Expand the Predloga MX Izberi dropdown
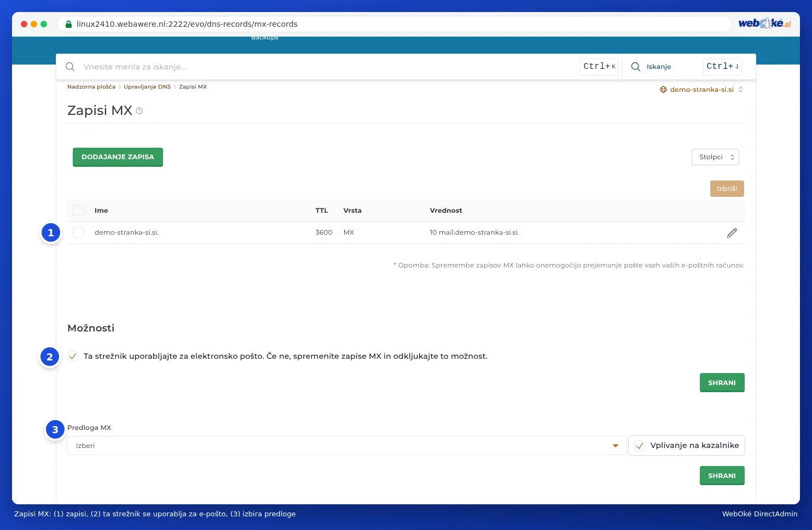 (347, 446)
